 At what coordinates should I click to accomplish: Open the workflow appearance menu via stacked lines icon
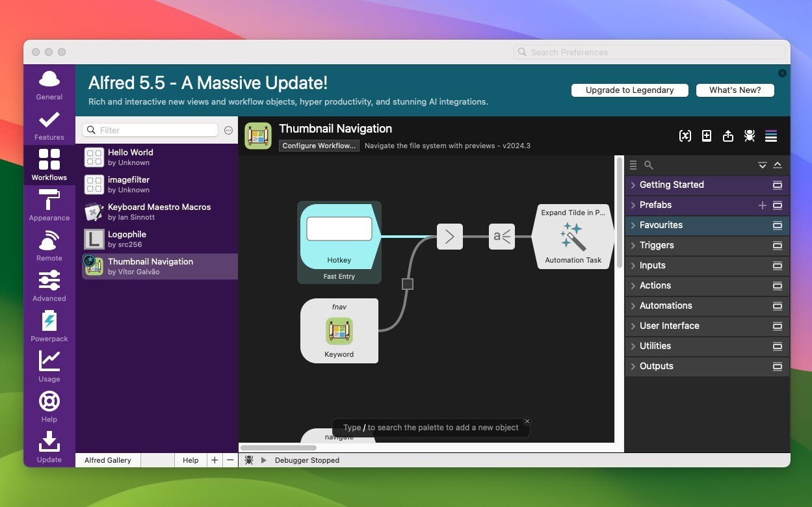(771, 136)
